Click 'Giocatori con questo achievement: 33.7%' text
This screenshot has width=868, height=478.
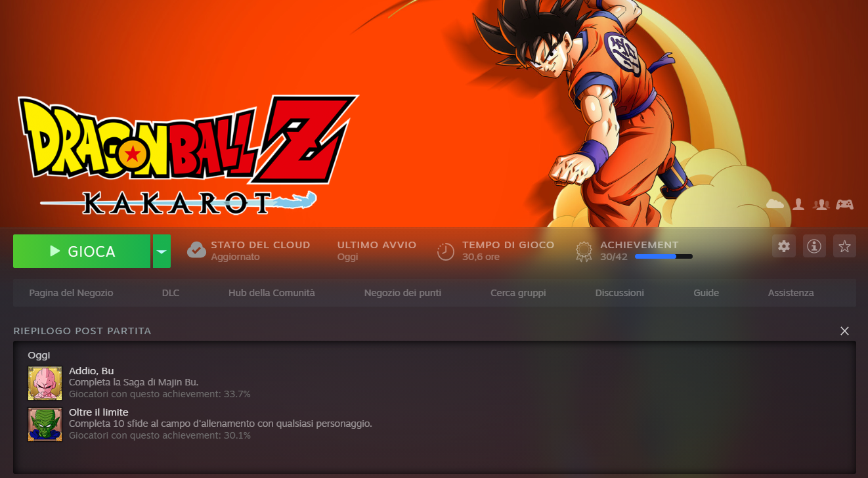tap(160, 394)
